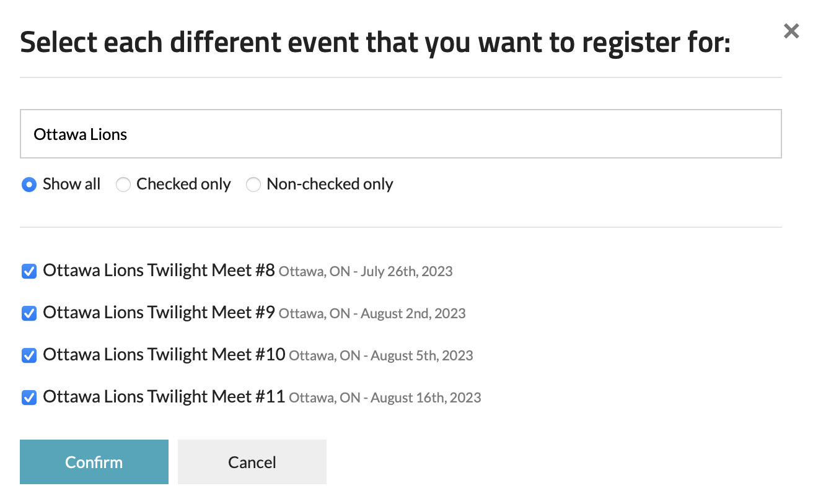Close the event selection dialog
813x504 pixels.
pos(791,31)
